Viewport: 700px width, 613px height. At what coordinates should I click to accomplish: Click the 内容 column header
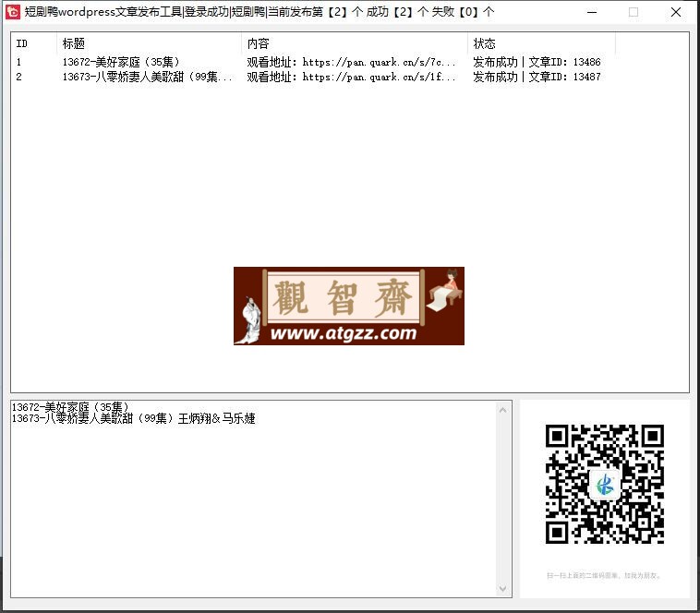tap(355, 43)
